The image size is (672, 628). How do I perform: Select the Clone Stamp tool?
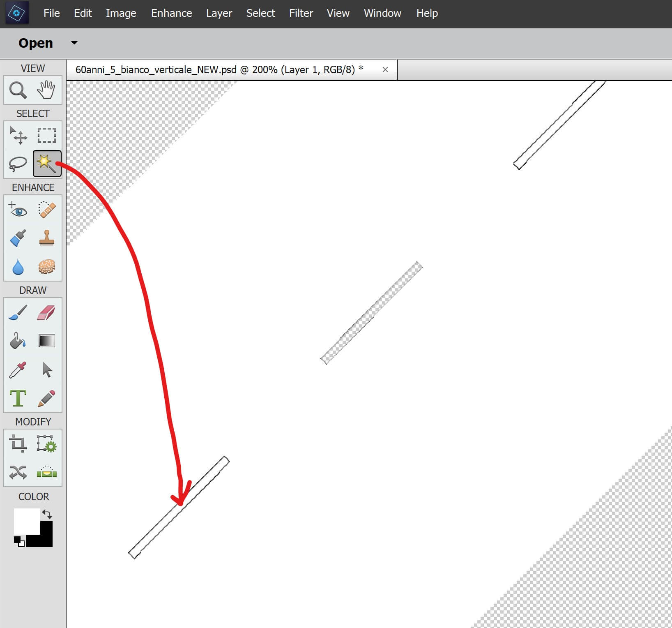click(46, 238)
